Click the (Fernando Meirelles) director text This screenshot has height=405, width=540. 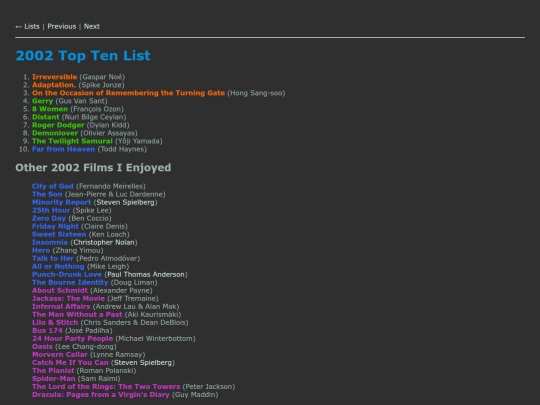[x=111, y=186]
